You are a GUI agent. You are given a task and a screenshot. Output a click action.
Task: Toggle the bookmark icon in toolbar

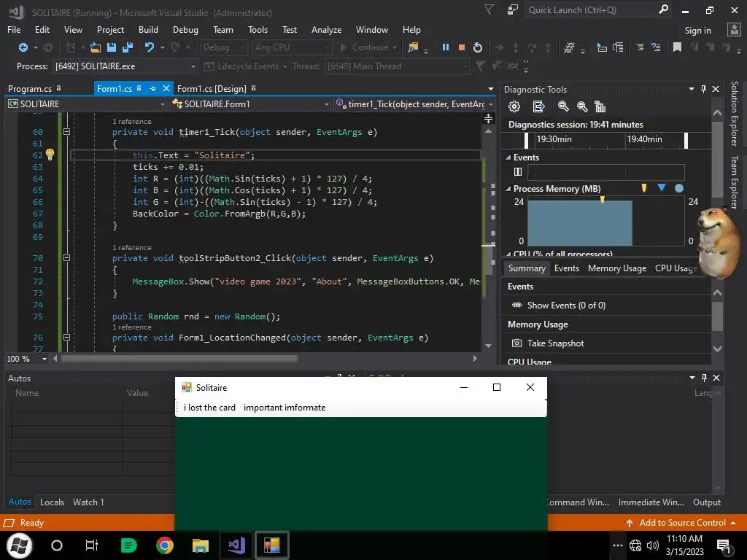tap(677, 47)
